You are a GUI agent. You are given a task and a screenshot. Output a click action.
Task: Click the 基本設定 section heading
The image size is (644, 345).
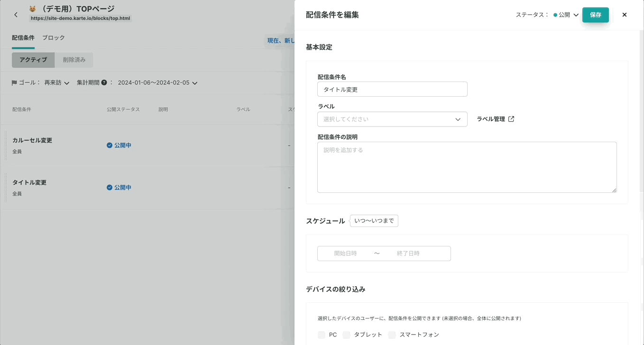coord(319,47)
